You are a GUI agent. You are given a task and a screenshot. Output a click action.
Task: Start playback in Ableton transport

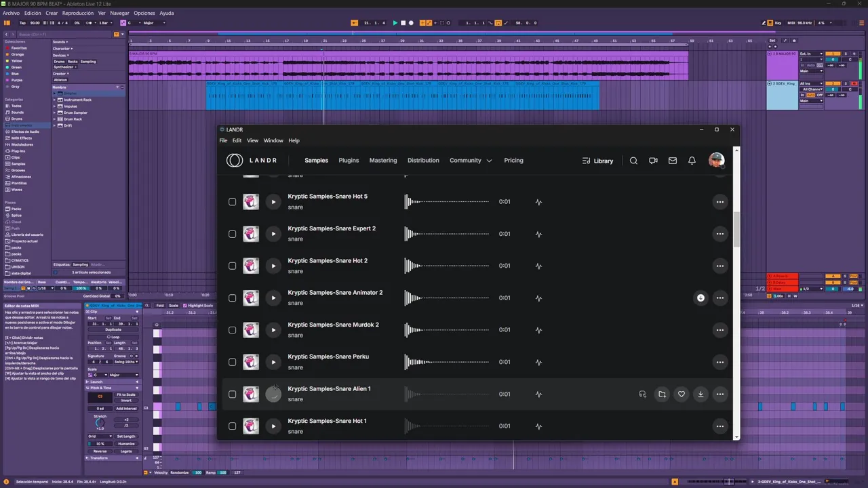pyautogui.click(x=395, y=23)
